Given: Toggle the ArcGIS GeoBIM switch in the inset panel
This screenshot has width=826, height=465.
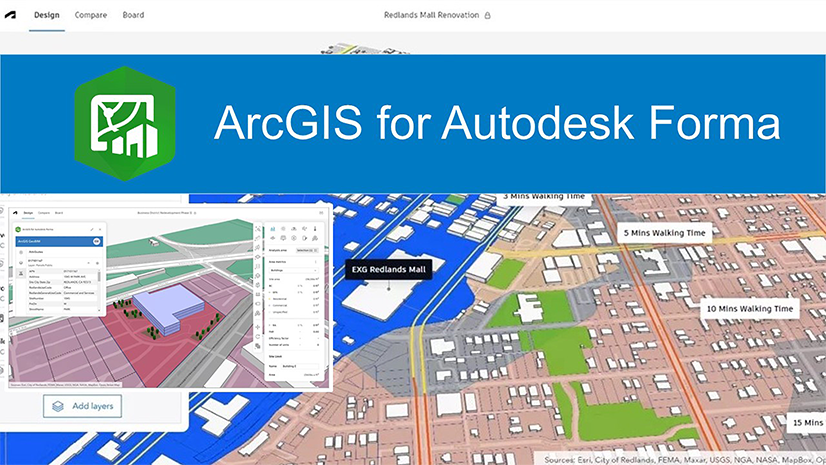Looking at the screenshot, I should 96,241.
